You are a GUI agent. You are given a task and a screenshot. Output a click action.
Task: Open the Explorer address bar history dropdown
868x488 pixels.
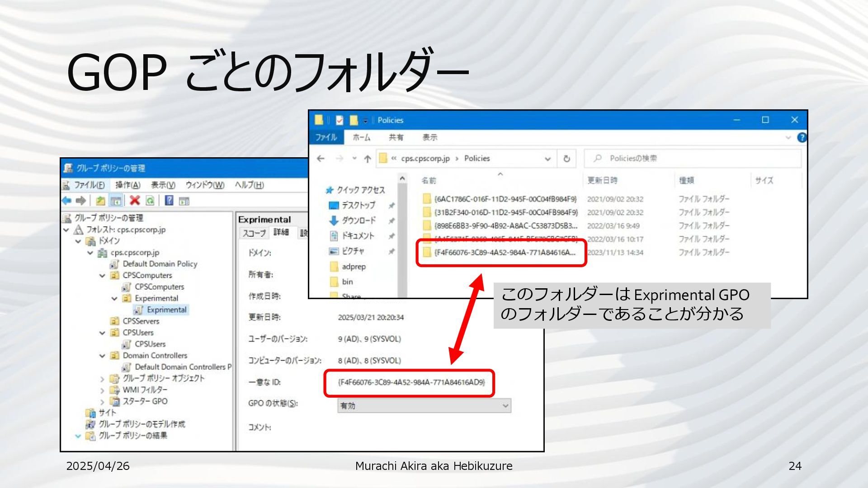[x=547, y=159]
